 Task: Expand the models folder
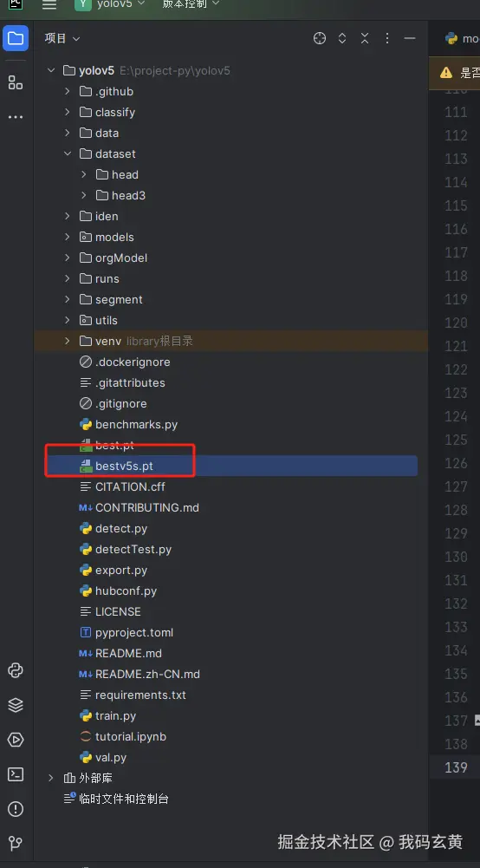pyautogui.click(x=68, y=237)
